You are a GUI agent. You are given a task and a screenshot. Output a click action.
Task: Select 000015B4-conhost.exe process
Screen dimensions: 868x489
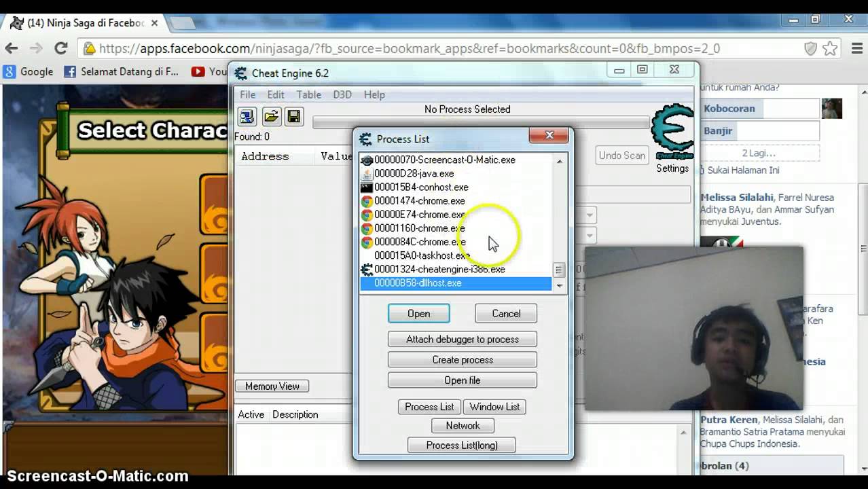[x=456, y=187]
